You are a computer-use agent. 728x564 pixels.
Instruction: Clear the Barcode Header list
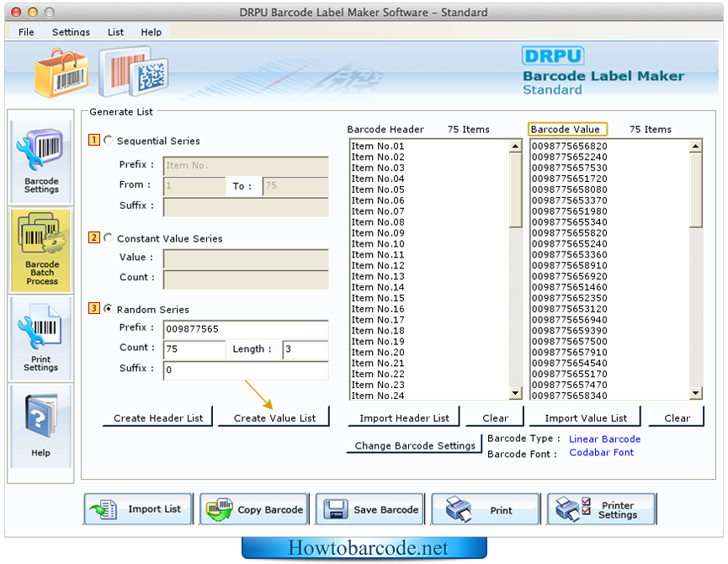pos(495,418)
